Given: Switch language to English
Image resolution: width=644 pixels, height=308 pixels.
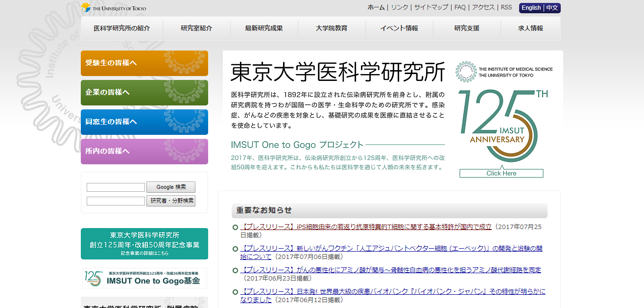Looking at the screenshot, I should pos(531,8).
